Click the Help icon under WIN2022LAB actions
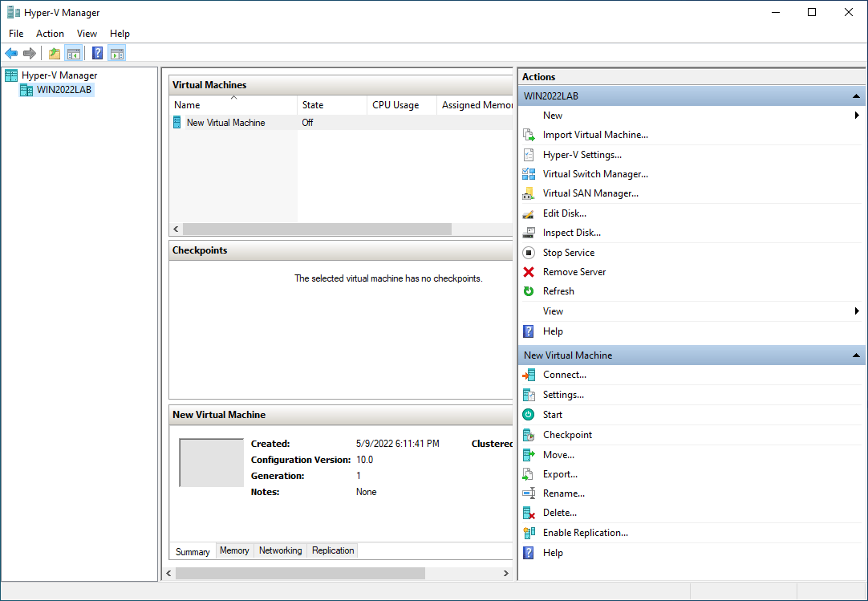Image resolution: width=868 pixels, height=601 pixels. tap(529, 331)
